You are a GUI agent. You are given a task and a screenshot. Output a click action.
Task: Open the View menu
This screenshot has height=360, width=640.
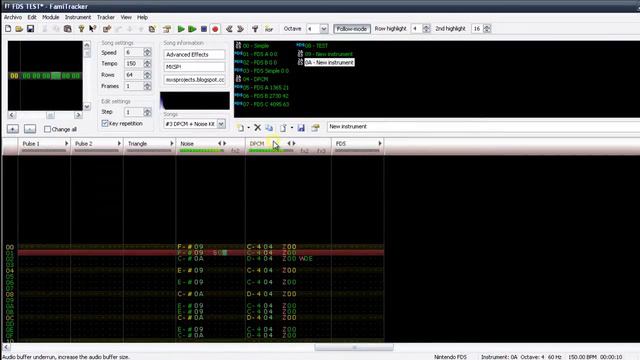(x=126, y=17)
